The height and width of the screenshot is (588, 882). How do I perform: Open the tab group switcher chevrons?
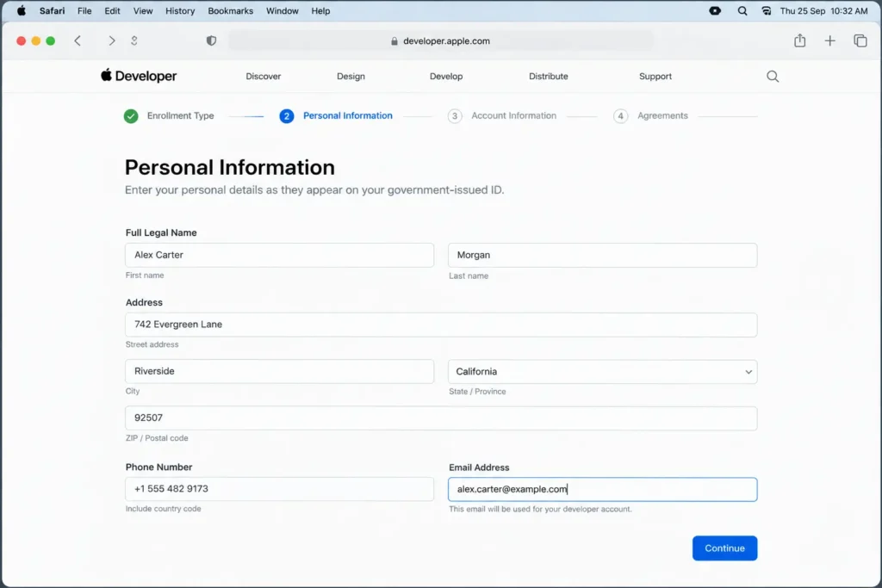(134, 40)
